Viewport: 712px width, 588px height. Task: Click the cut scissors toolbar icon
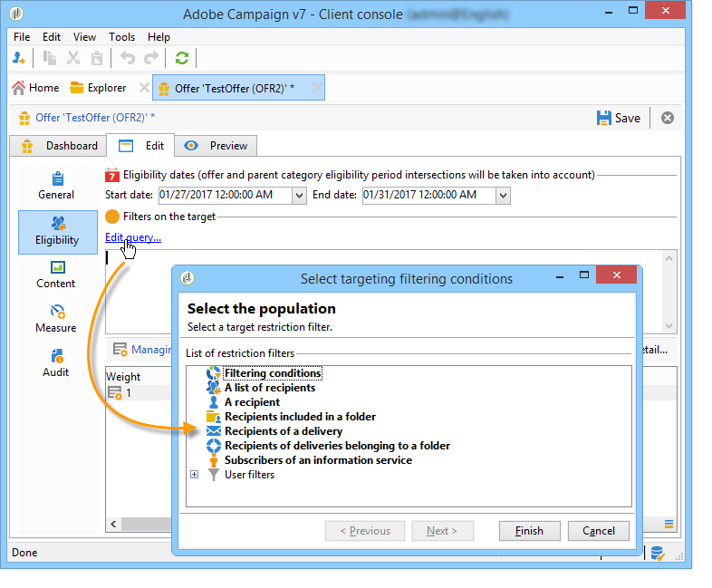click(73, 58)
